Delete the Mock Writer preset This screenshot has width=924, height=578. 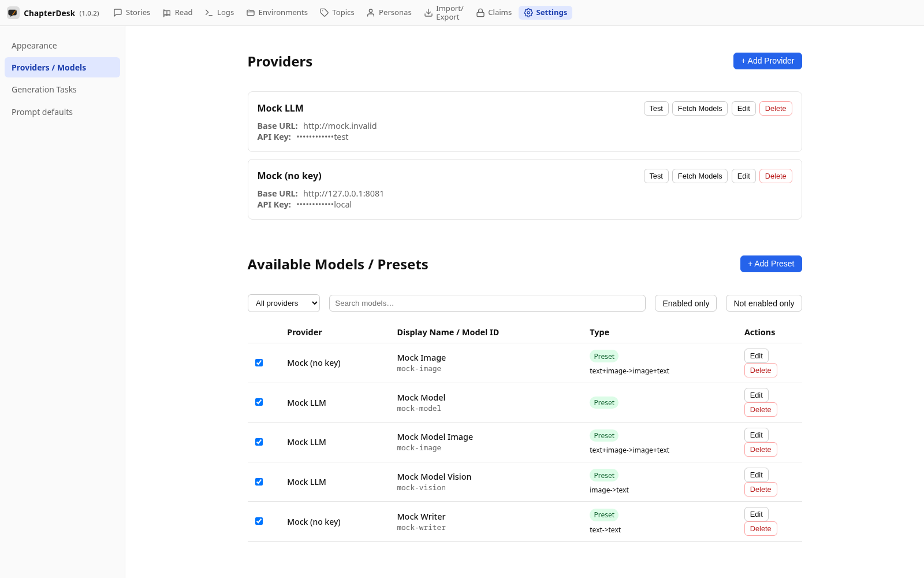coord(761,529)
